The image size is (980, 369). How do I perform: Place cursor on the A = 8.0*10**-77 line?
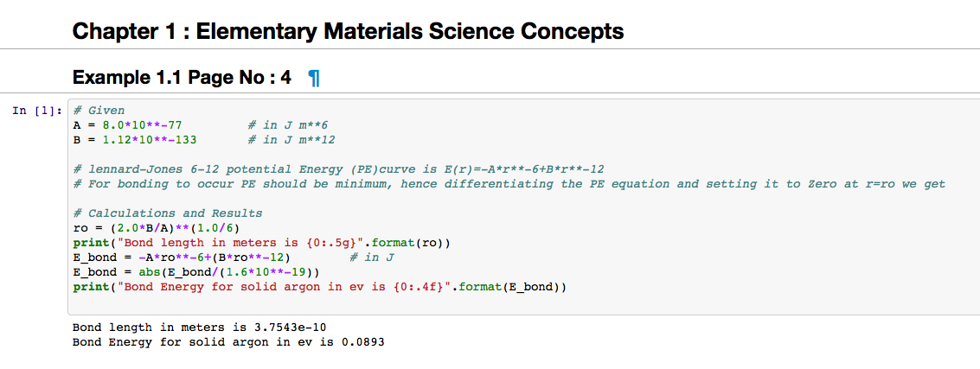click(x=127, y=125)
